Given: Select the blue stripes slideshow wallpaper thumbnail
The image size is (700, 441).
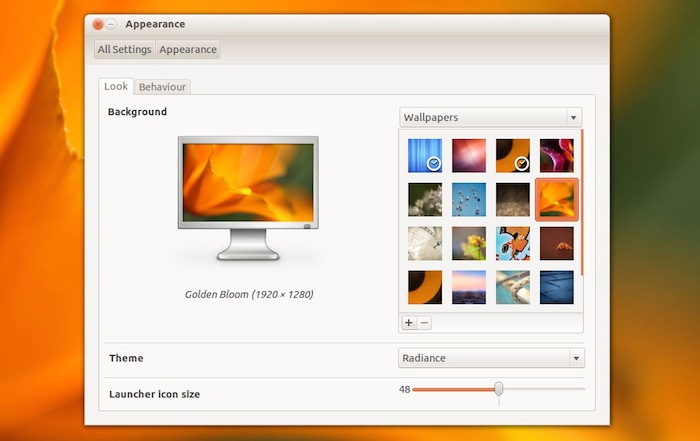Looking at the screenshot, I should [425, 155].
